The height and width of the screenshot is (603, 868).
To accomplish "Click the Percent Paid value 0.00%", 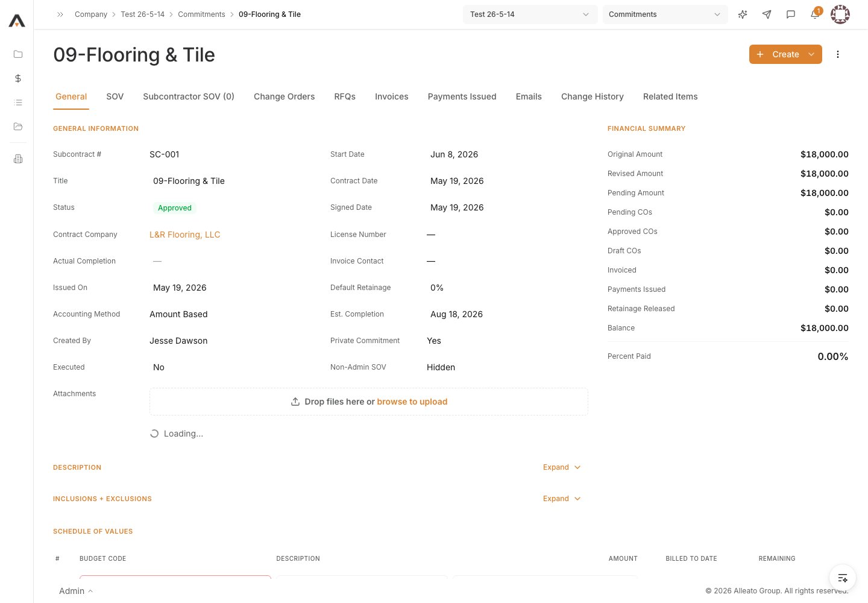I will pos(833,356).
